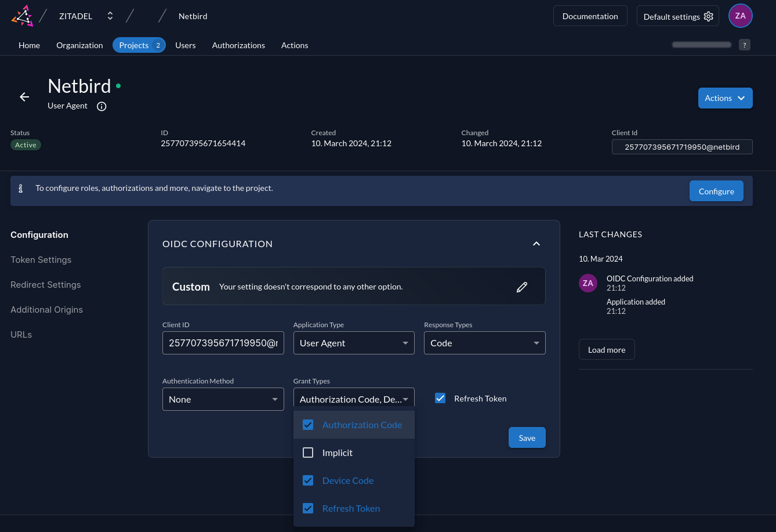Open the Users tab
776x532 pixels.
tap(186, 45)
